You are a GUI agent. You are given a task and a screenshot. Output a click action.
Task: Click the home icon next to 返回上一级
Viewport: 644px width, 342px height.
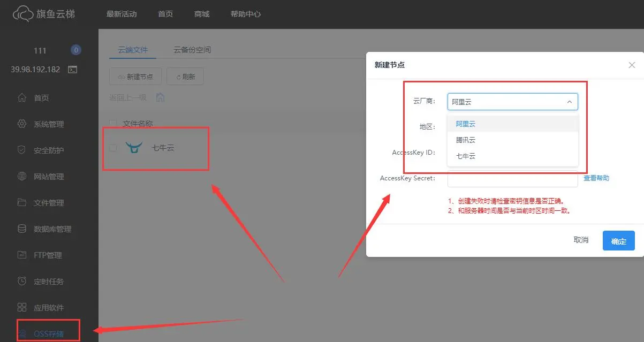click(x=160, y=97)
